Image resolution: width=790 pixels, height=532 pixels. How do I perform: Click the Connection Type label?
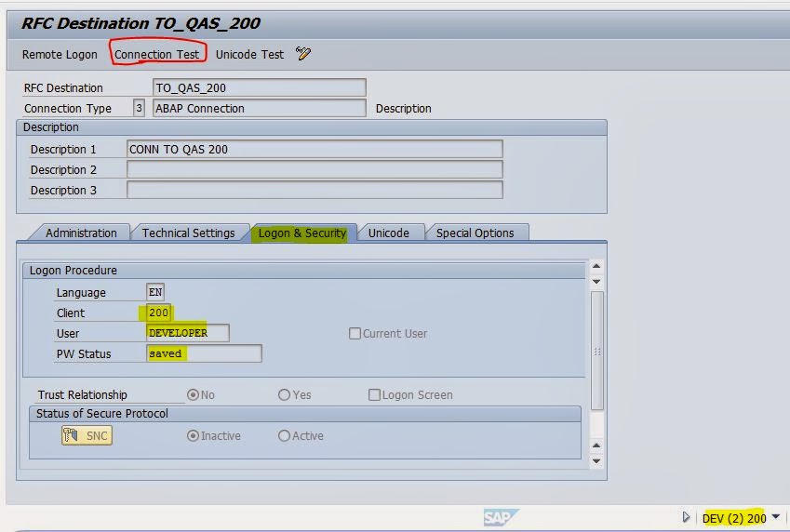coord(68,108)
